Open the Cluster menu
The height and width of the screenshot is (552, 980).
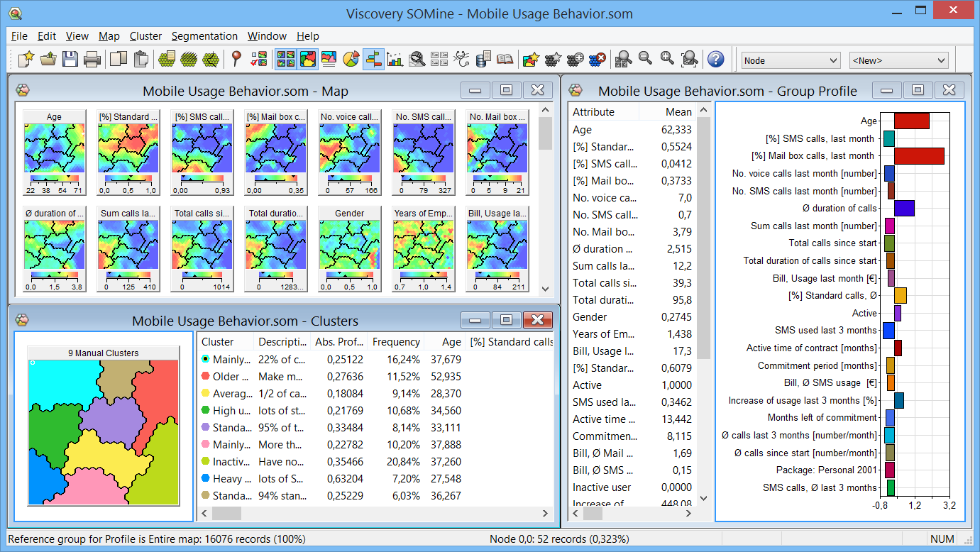click(145, 36)
